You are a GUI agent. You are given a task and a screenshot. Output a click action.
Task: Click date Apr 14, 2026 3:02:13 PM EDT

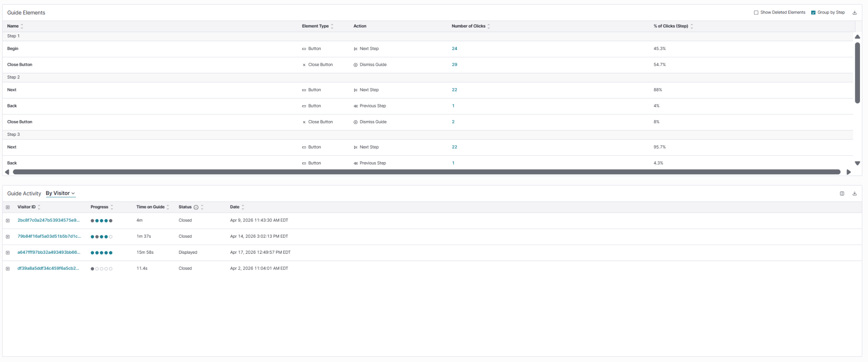(259, 236)
